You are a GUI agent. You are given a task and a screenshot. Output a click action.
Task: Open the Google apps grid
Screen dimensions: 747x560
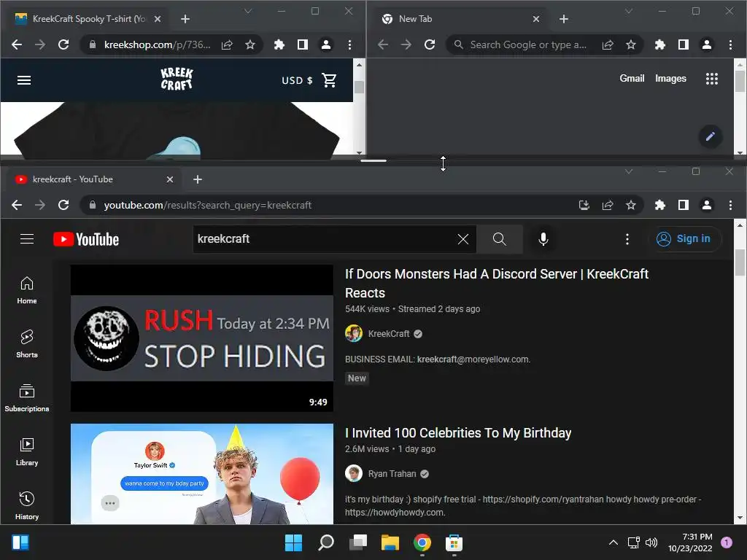pos(712,79)
